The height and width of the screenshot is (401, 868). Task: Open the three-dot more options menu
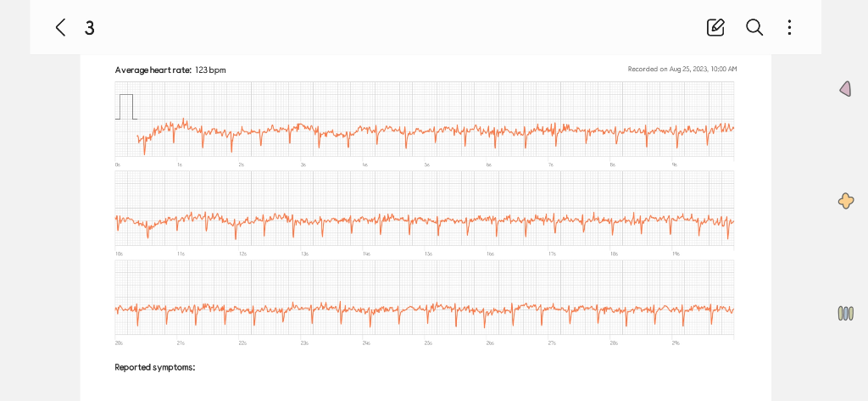pyautogui.click(x=789, y=27)
